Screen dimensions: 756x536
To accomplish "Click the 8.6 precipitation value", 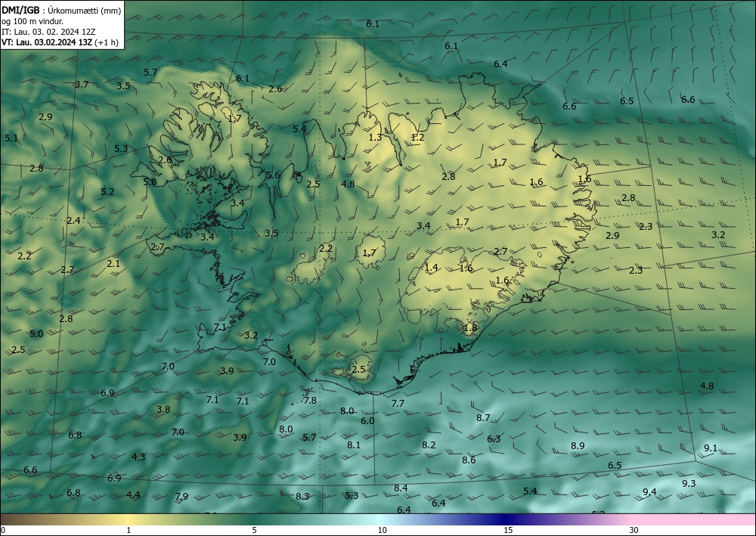I will [x=469, y=460].
